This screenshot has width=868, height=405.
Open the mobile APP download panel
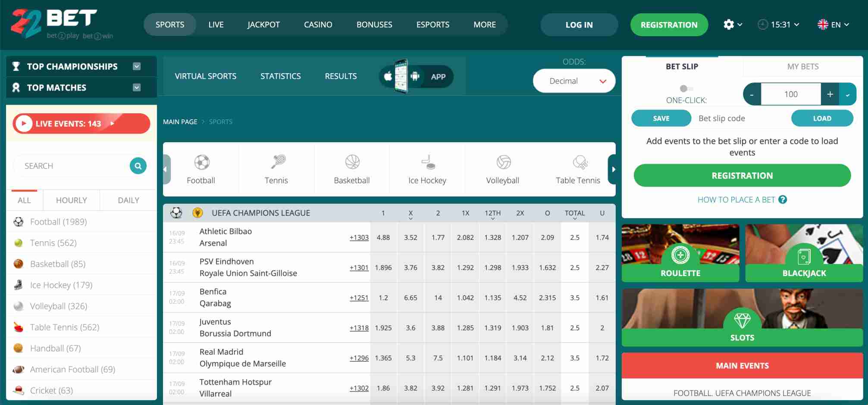(x=415, y=76)
